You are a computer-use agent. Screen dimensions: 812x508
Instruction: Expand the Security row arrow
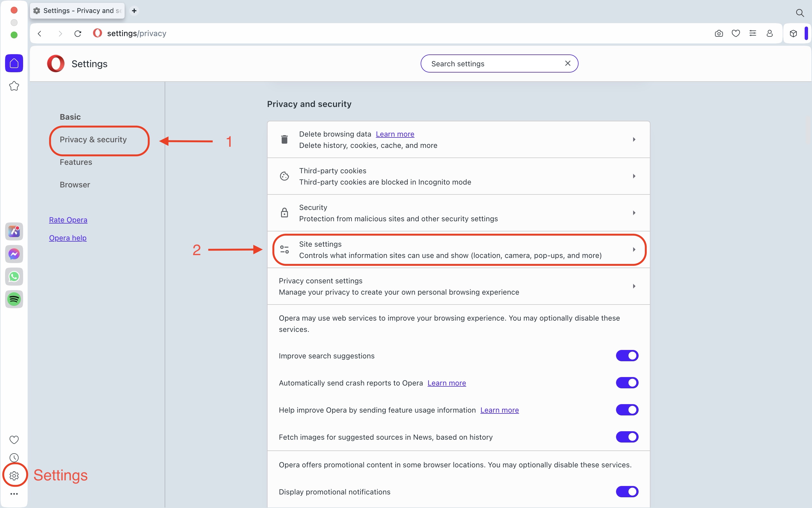[634, 213]
